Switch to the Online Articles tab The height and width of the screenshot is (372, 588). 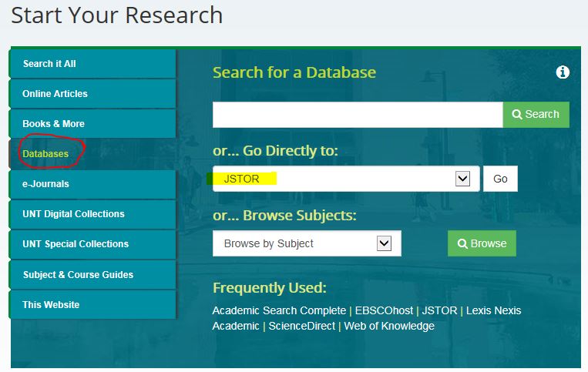click(x=92, y=94)
